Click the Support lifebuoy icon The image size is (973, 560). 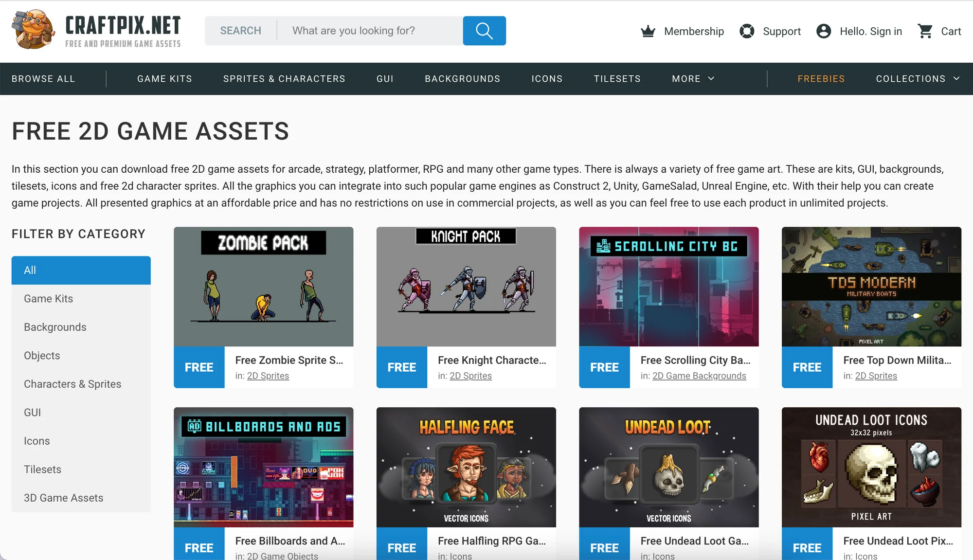pyautogui.click(x=746, y=31)
